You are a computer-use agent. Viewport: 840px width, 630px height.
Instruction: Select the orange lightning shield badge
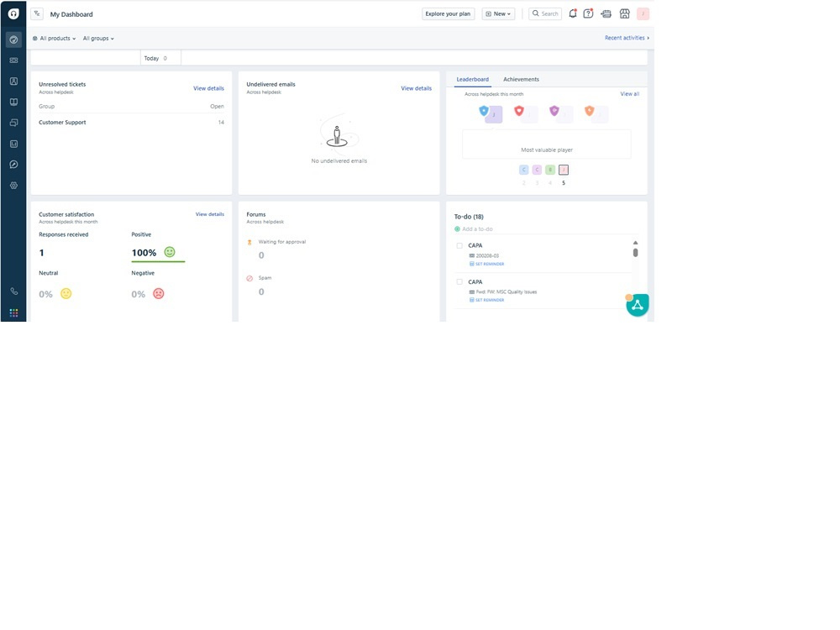tap(590, 111)
